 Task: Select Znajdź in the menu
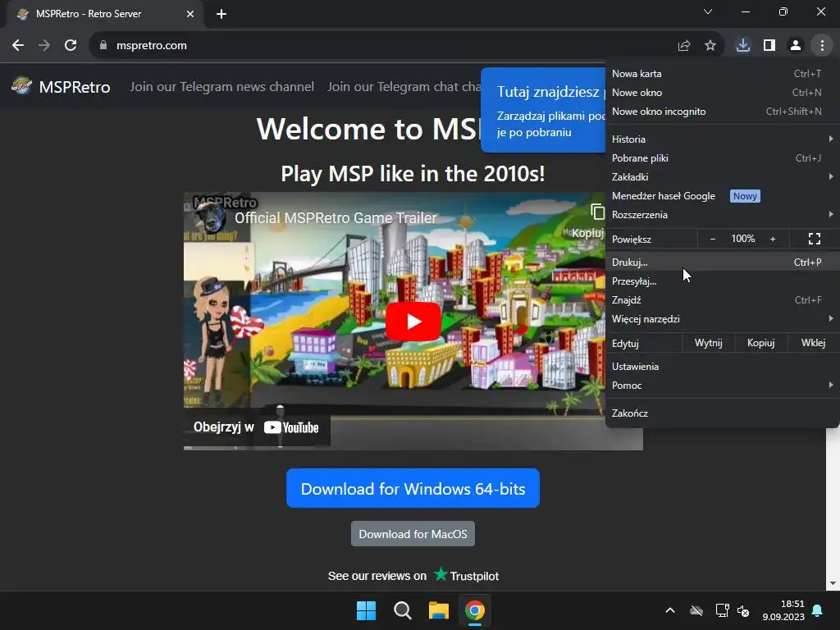tap(722, 300)
